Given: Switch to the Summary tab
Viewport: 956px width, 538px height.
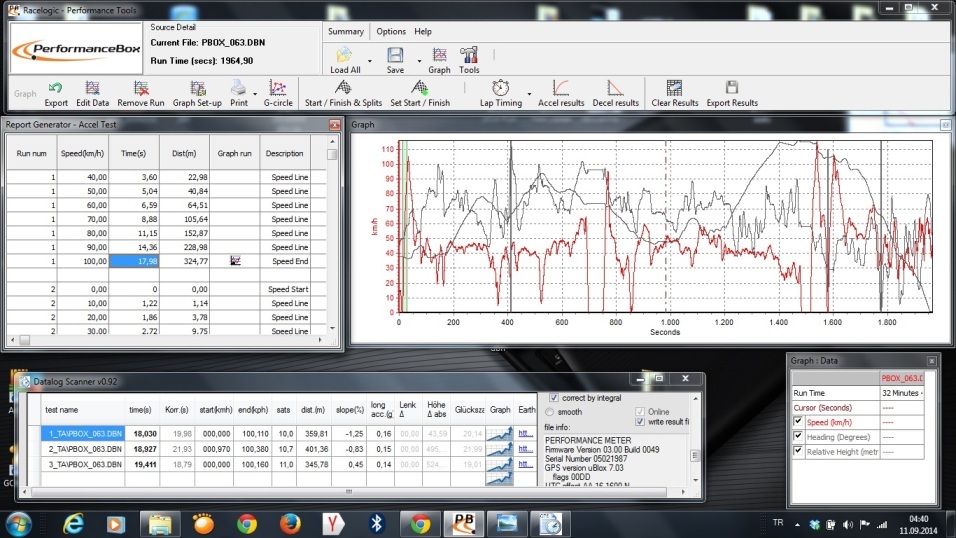Looking at the screenshot, I should pyautogui.click(x=346, y=32).
